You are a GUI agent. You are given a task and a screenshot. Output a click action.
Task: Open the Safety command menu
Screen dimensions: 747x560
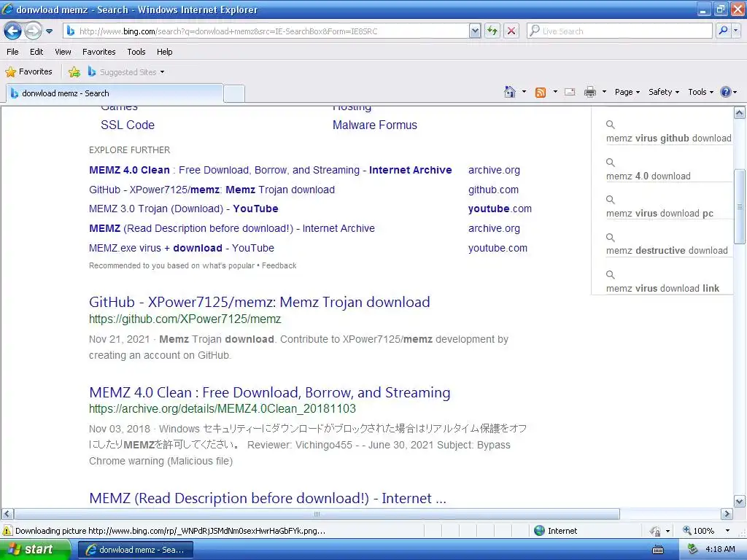pos(664,92)
